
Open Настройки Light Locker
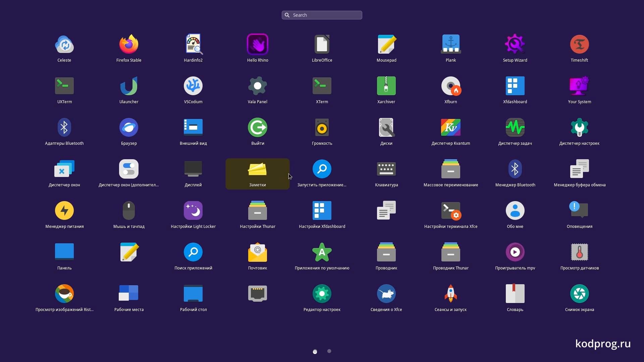click(x=193, y=210)
